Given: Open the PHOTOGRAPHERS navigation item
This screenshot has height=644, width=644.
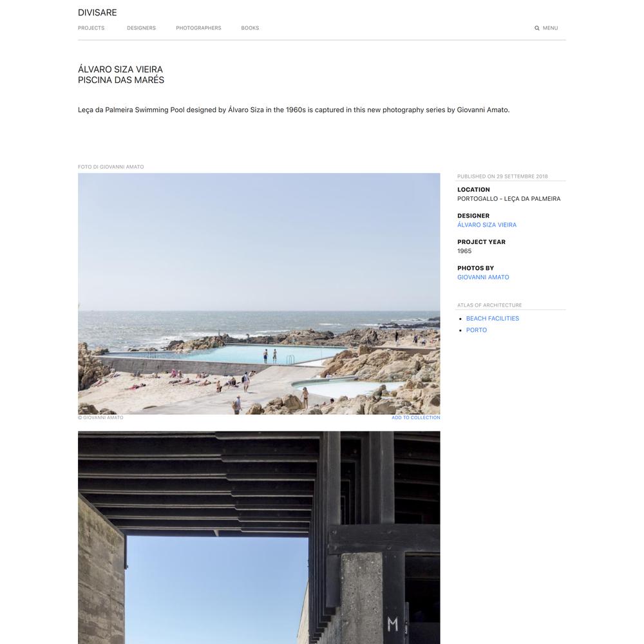Looking at the screenshot, I should 198,28.
